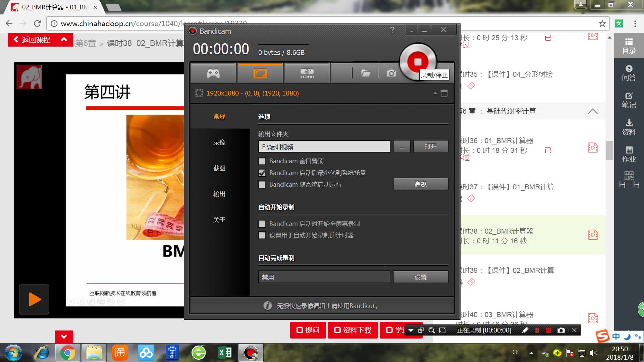Click the volume speaker tray icon
Viewport: 644px width, 362px height.
pos(593,353)
